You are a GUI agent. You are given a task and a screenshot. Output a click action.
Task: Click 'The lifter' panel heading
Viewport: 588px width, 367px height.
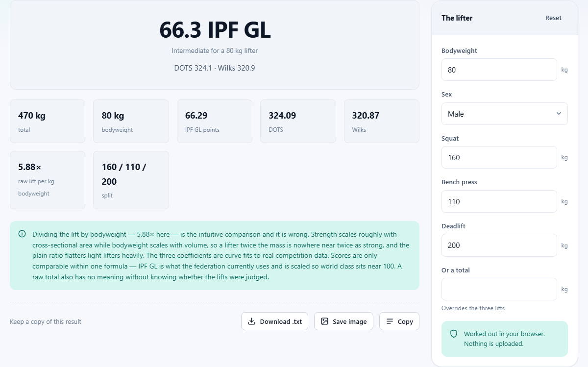coord(457,18)
